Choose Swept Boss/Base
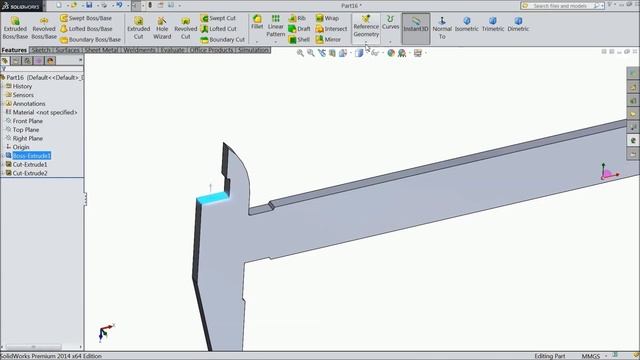Viewport: 640px width, 360px height. tap(86, 18)
